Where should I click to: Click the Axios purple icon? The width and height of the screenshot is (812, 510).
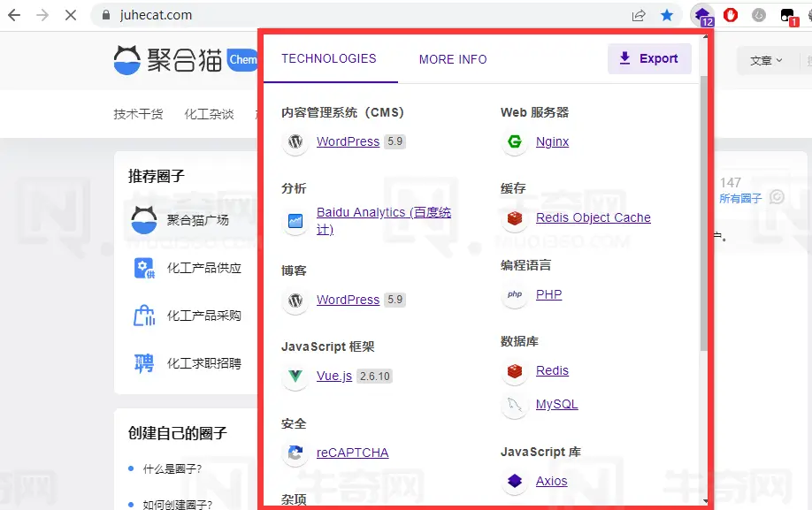[x=515, y=481]
